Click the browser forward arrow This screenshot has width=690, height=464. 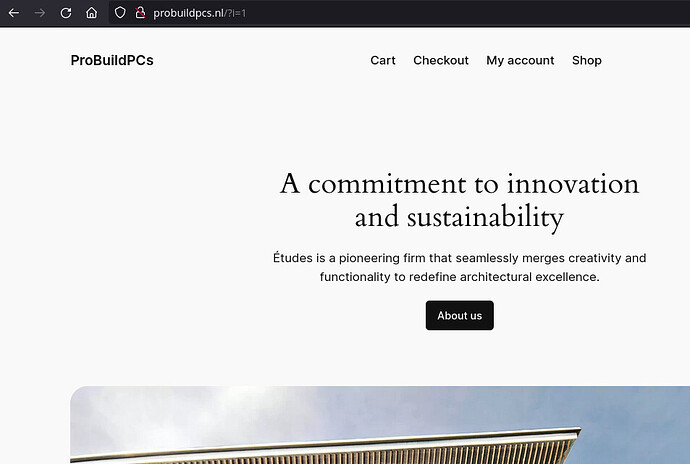tap(40, 13)
